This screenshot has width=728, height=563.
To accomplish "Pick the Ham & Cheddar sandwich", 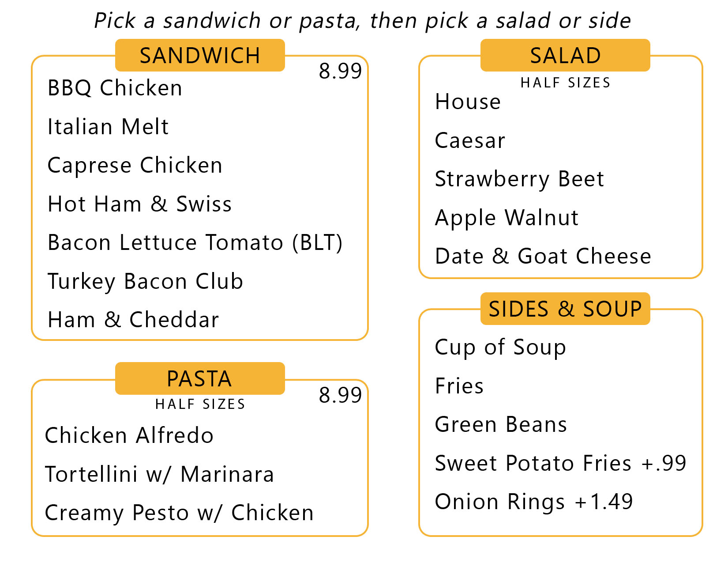I will [133, 320].
